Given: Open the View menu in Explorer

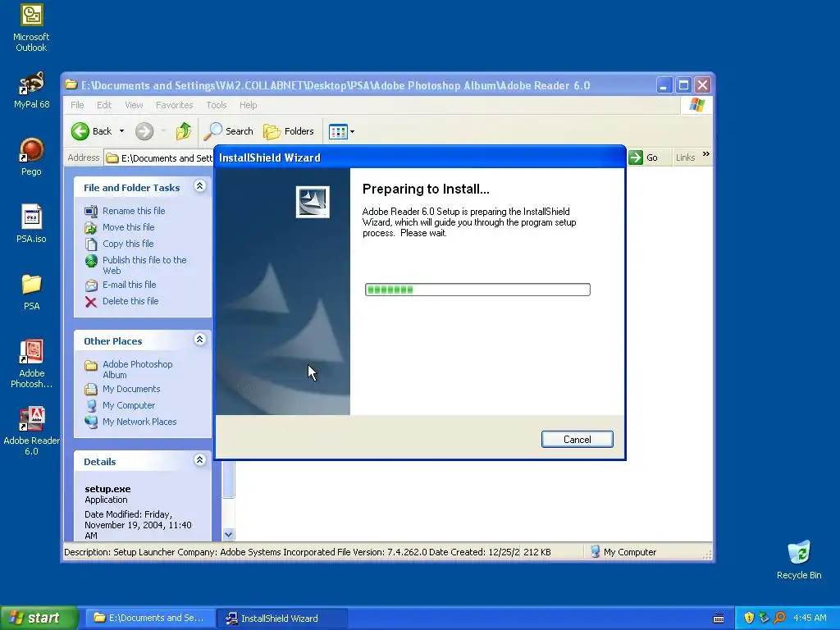Looking at the screenshot, I should tap(134, 105).
